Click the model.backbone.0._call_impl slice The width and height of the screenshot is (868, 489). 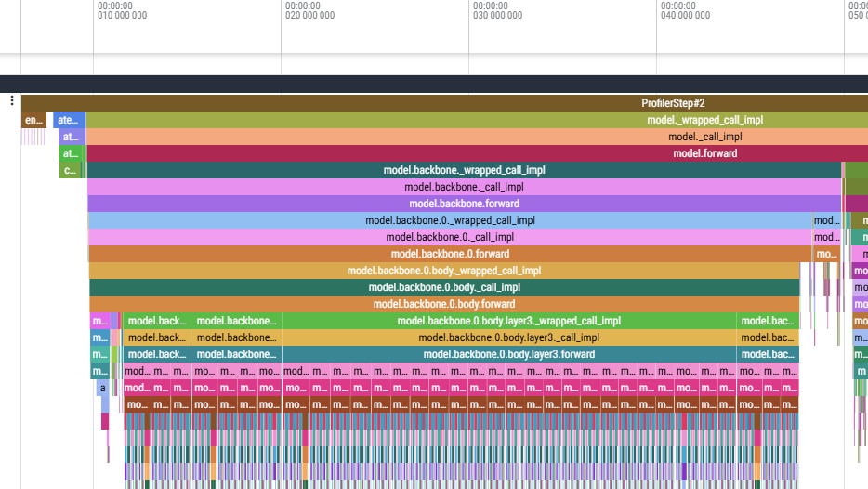coord(450,237)
